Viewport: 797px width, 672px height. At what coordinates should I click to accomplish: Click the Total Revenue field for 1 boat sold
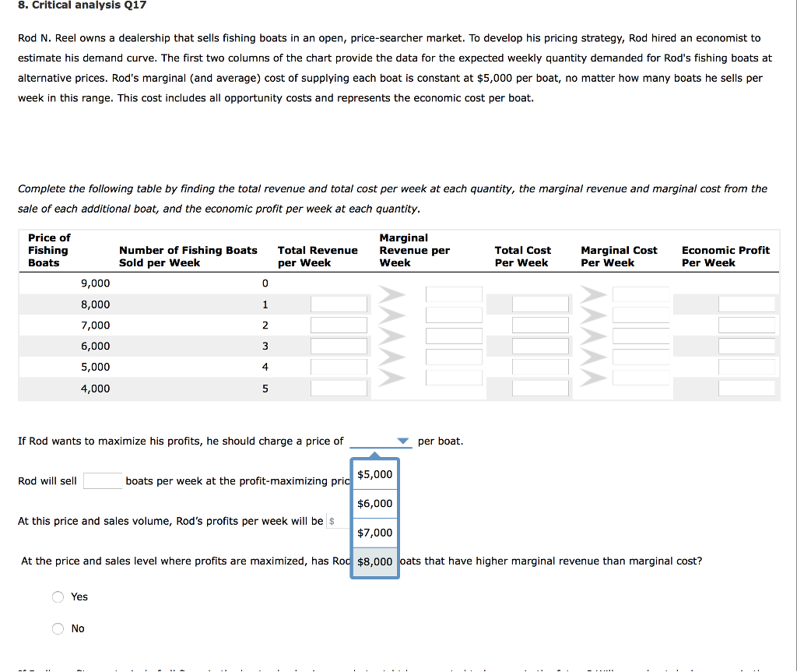pos(339,304)
